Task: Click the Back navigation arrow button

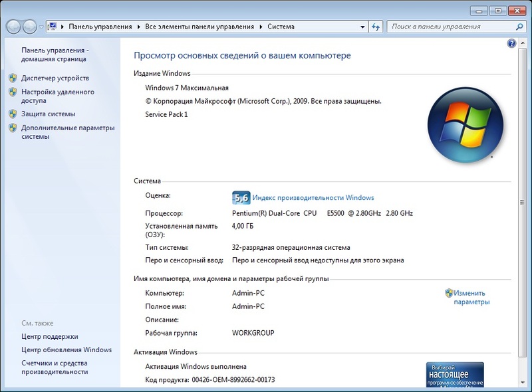Action: (x=13, y=27)
